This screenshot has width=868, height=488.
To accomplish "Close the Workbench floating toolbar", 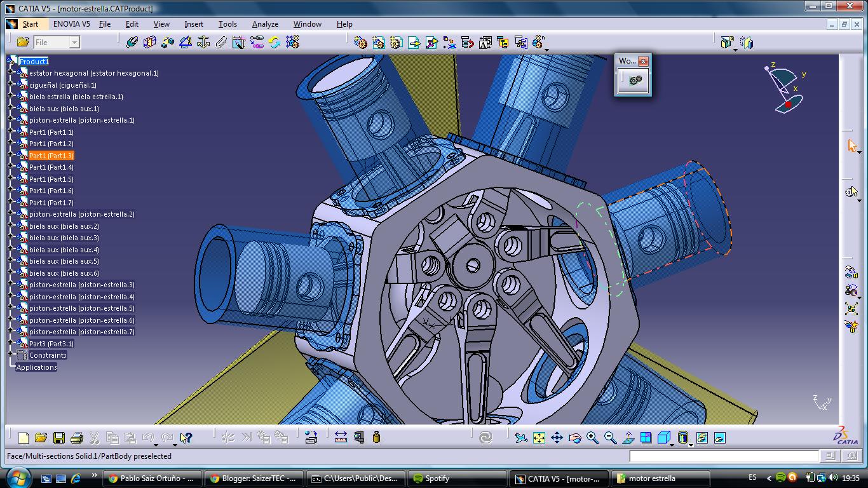I will click(x=643, y=61).
